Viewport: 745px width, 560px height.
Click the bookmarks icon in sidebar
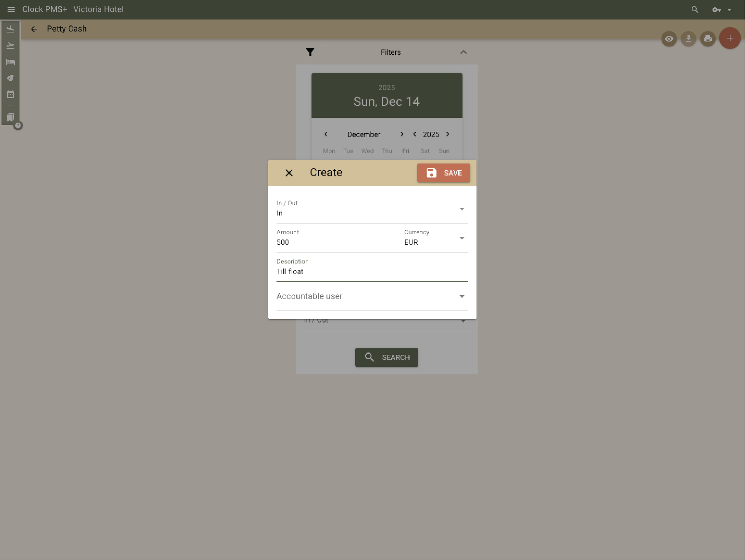(10, 117)
